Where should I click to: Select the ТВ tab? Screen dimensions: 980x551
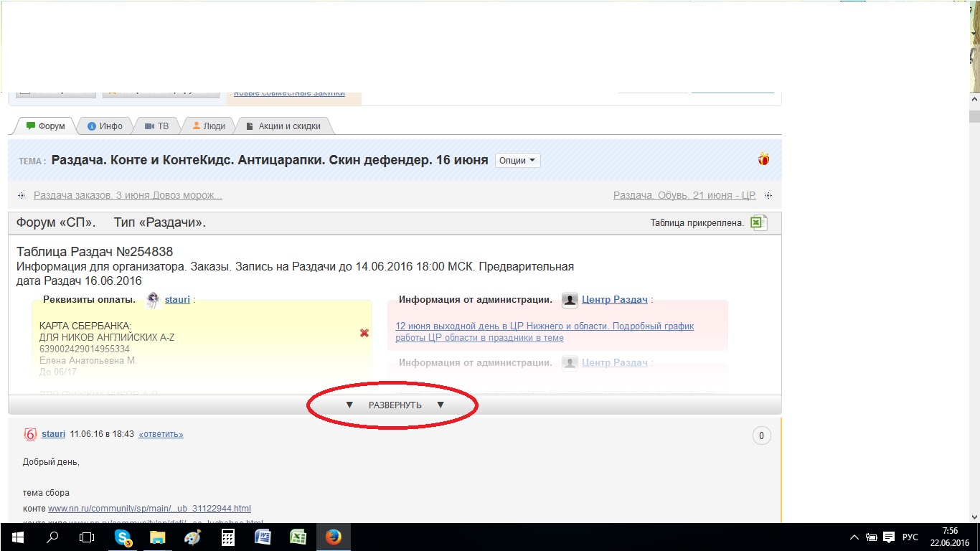coord(157,126)
